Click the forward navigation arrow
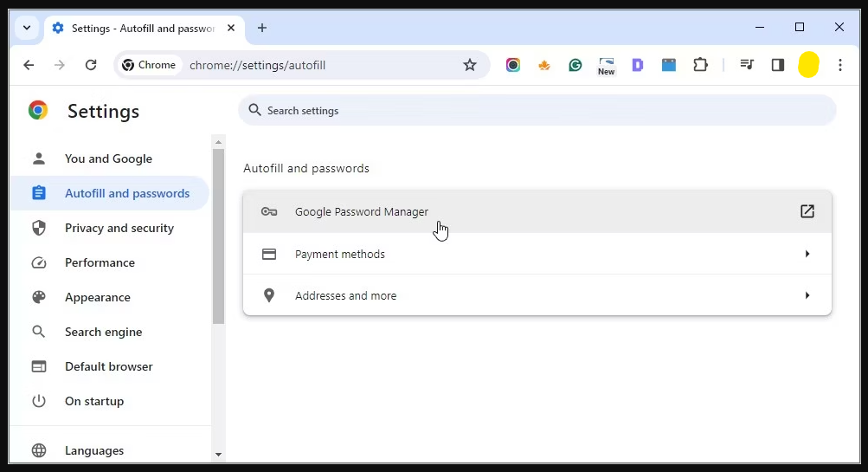Viewport: 868px width, 472px height. click(x=59, y=65)
